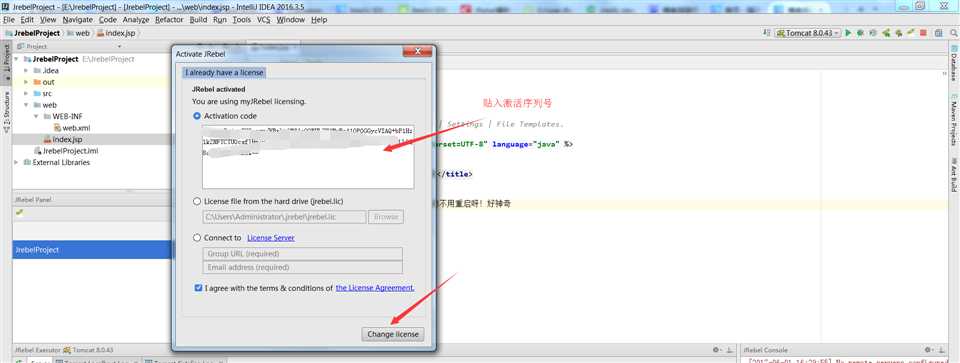Image resolution: width=960 pixels, height=363 pixels.
Task: Stop the running process with the red square
Action: click(923, 33)
